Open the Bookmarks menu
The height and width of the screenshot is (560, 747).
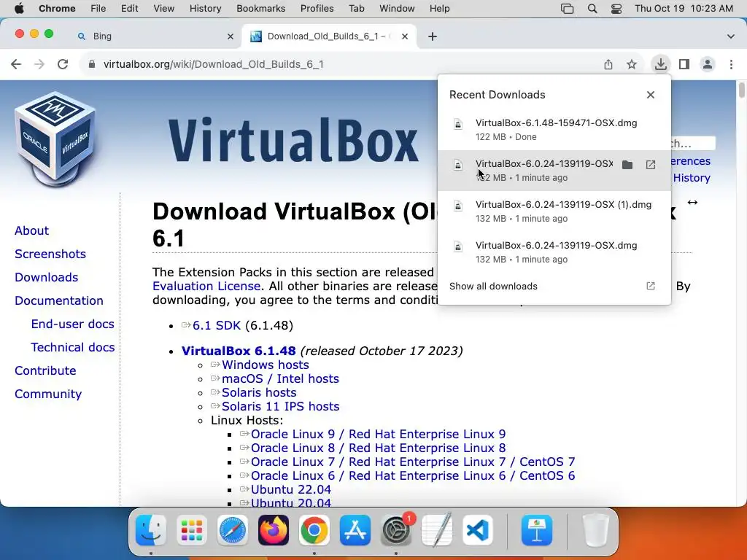click(x=260, y=9)
